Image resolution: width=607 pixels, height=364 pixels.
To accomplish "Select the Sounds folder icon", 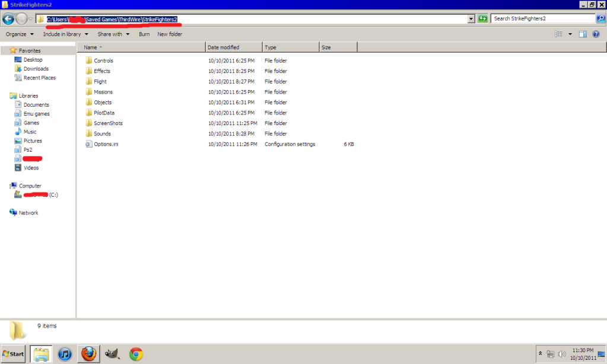I will 89,133.
